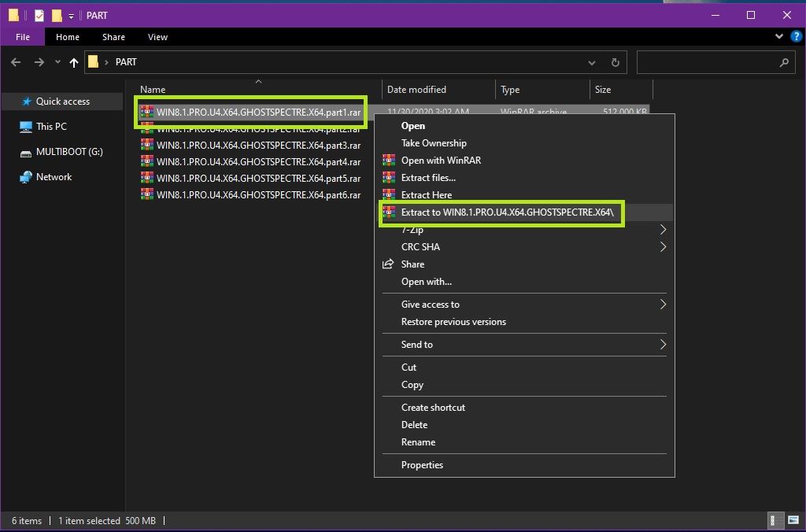Click PART in the address bar path
806x532 pixels.
[x=126, y=62]
